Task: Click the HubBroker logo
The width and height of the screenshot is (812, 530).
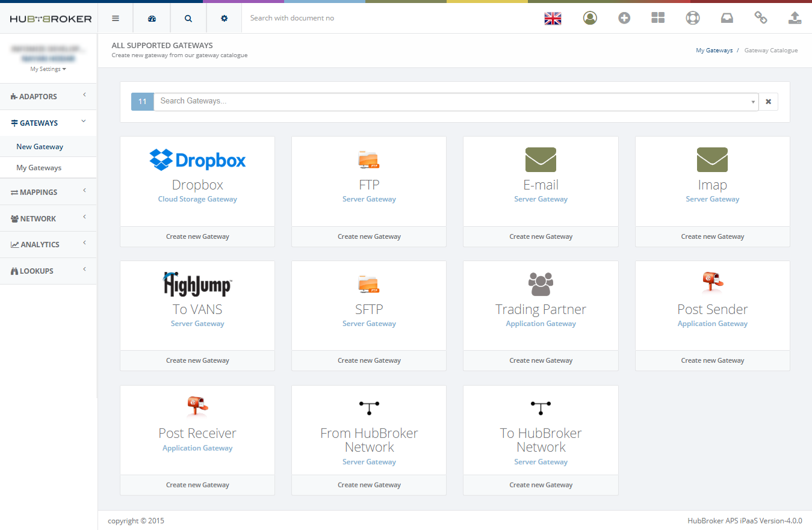Action: pos(51,19)
